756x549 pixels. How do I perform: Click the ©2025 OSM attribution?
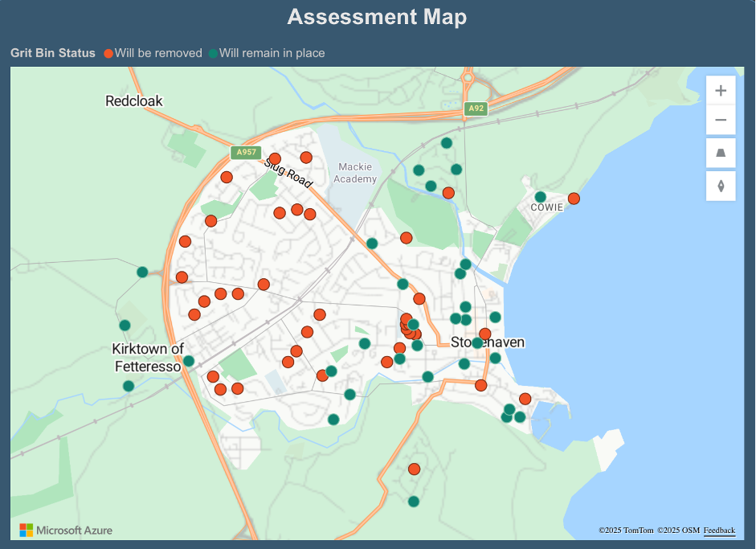(x=677, y=531)
